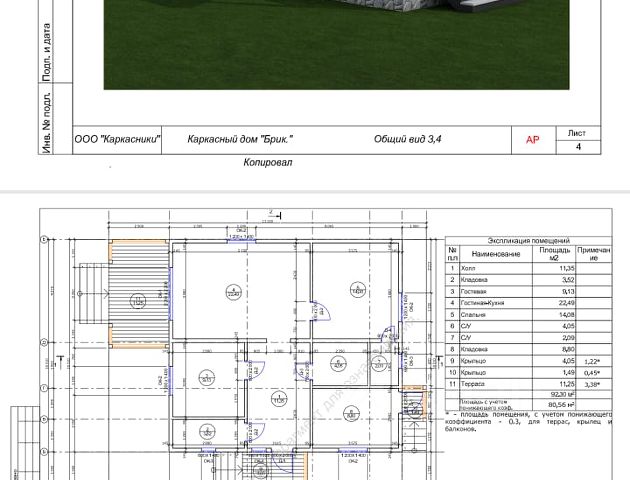This screenshot has width=630, height=480.
Task: Click the footnote about коэффициента 0,3
Action: pyautogui.click(x=528, y=421)
